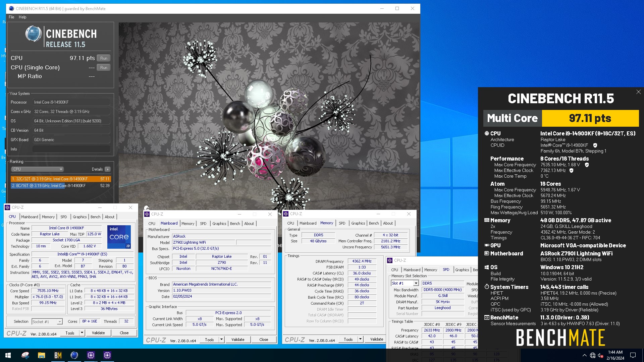
Task: Expand Tools arrow in CPU-Z Mainboard window
Action: (x=221, y=340)
